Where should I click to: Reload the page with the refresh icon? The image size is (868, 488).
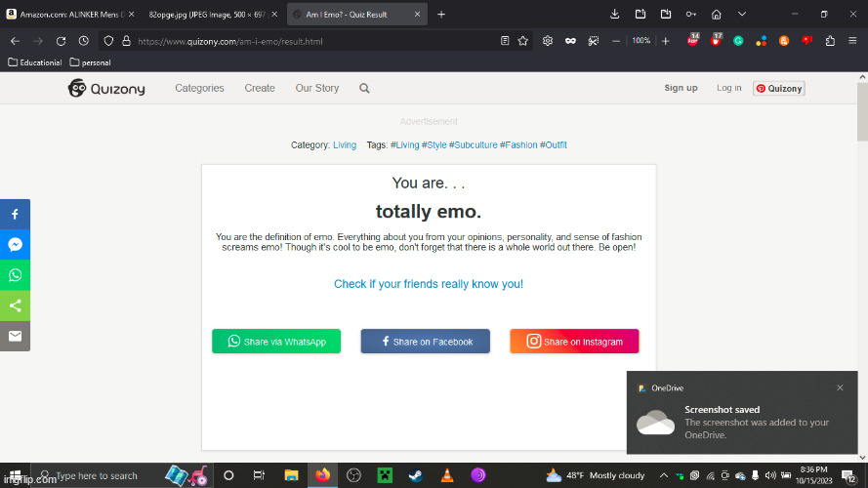(x=61, y=41)
